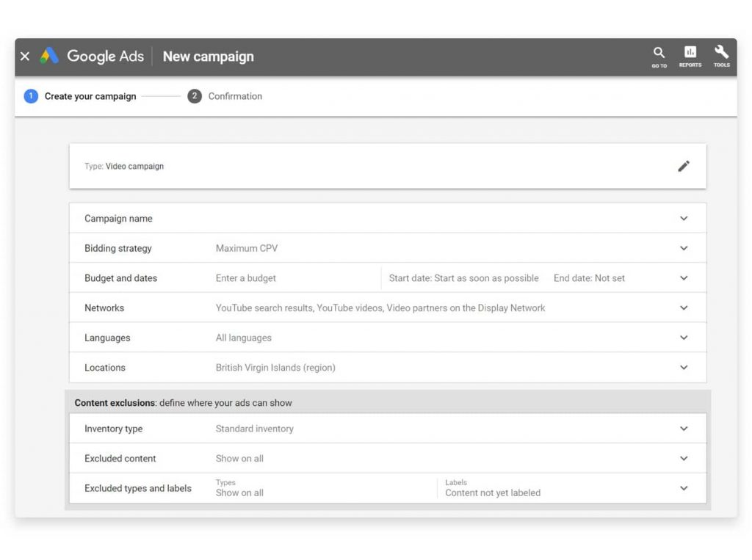Click the Google Ads title text
This screenshot has height=560, width=752.
pos(106,56)
